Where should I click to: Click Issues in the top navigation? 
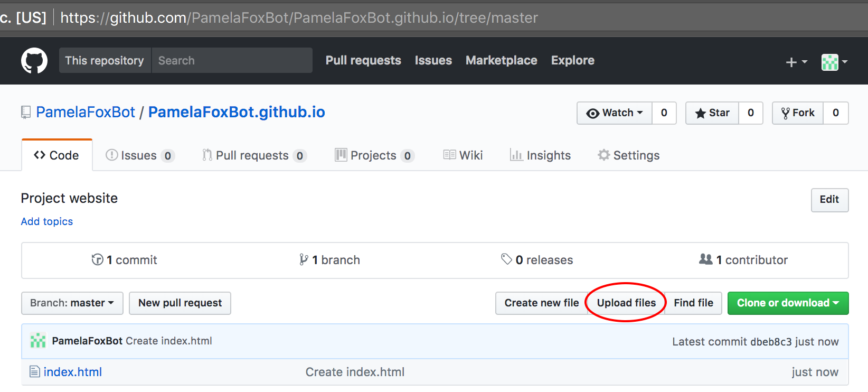[433, 61]
